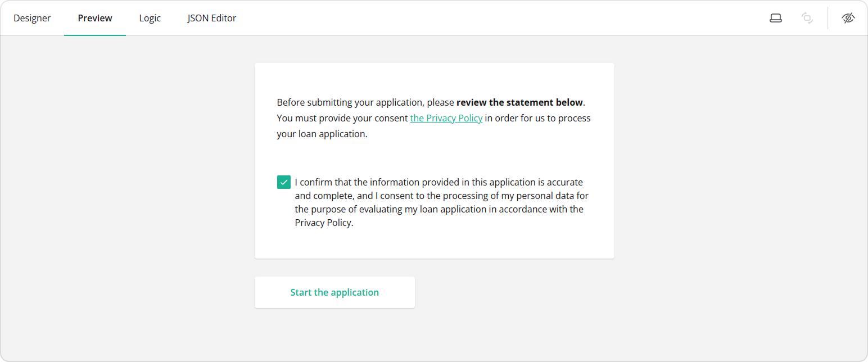This screenshot has width=868, height=362.
Task: Open the Logic tab
Action: [x=150, y=17]
